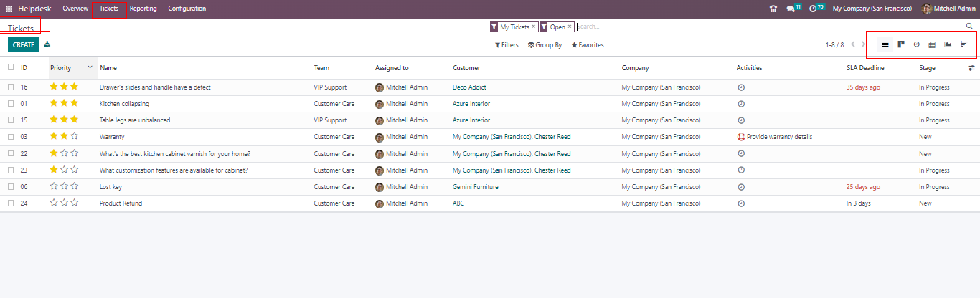This screenshot has height=298, width=980.
Task: Expand the Filters dropdown
Action: 507,45
